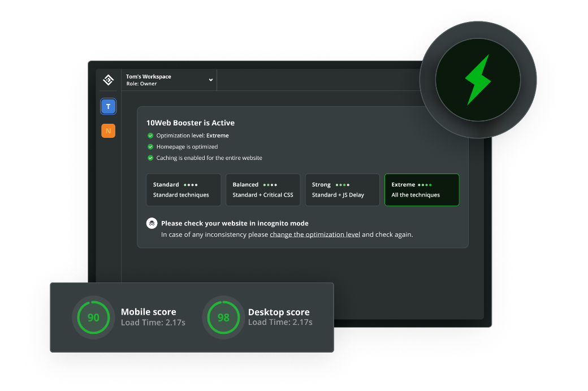This screenshot has width=588, height=391.
Task: Click Please check your website in incognito mode
Action: point(235,223)
